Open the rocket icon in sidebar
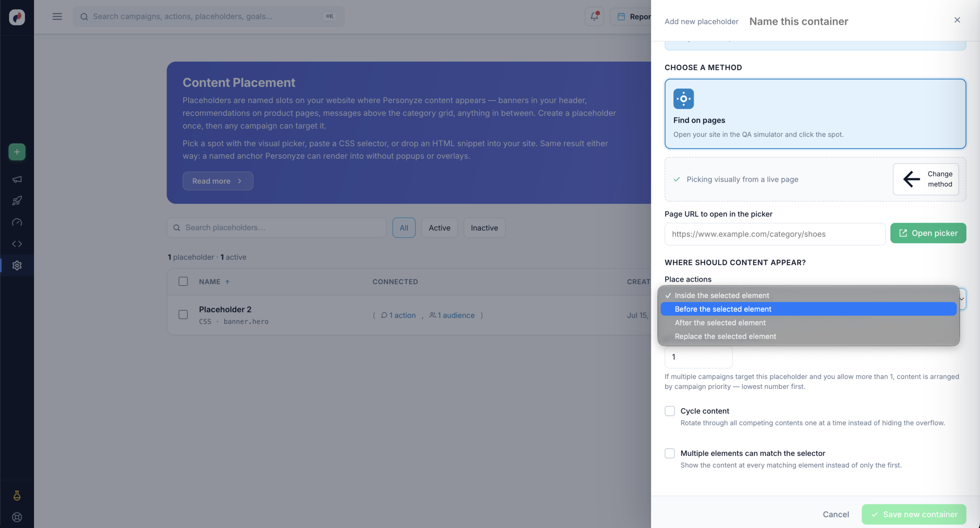980x528 pixels. coord(17,201)
